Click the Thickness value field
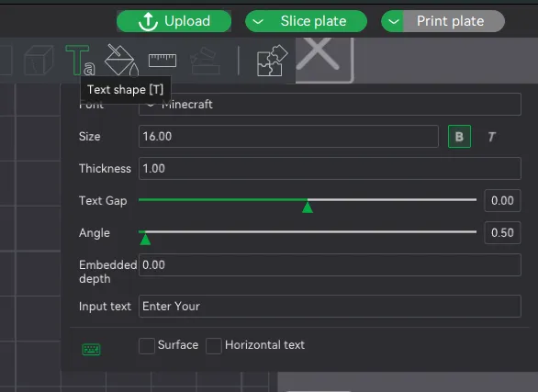538x392 pixels. 330,168
